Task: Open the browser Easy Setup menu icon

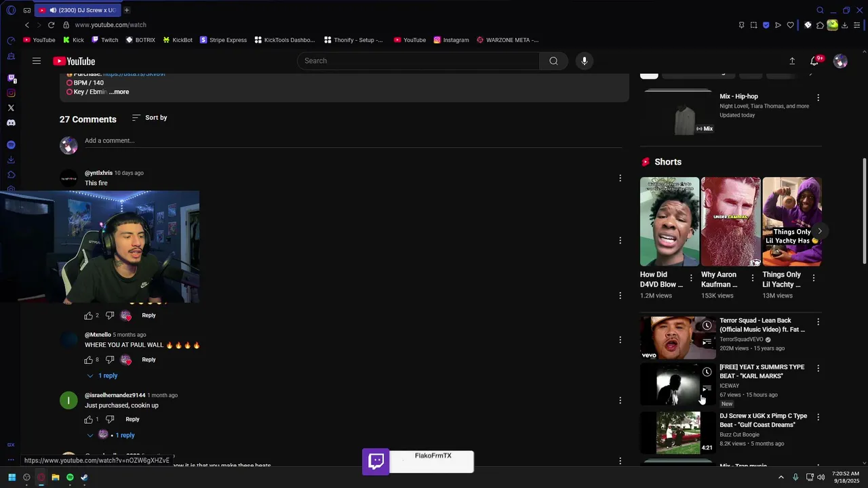Action: 857,25
